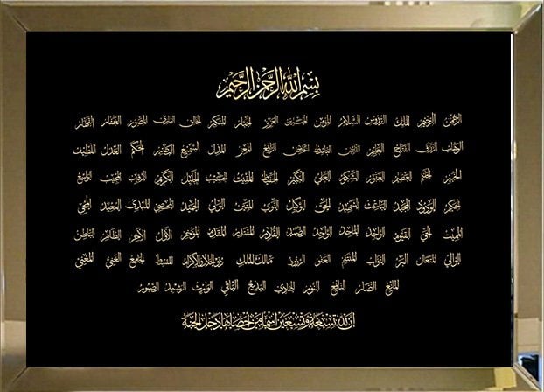
Task: Click the name "المتكبر"
Action: coord(217,122)
